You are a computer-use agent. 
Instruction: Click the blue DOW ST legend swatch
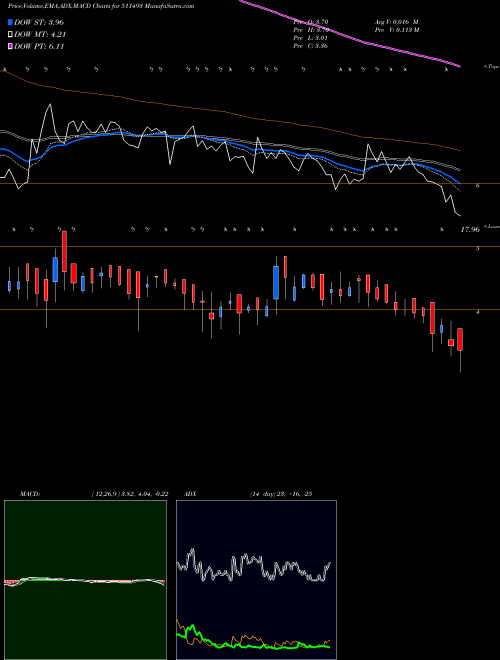[10, 22]
